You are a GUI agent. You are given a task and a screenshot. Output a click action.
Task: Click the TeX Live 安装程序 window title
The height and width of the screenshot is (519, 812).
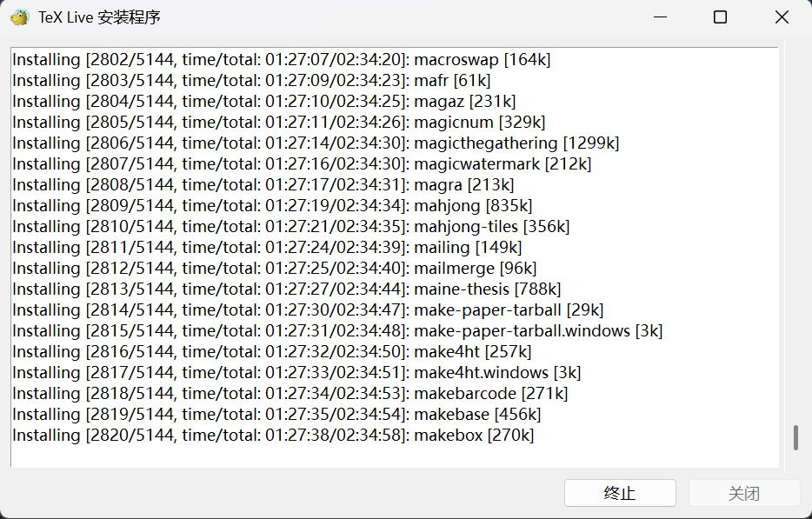pos(99,17)
